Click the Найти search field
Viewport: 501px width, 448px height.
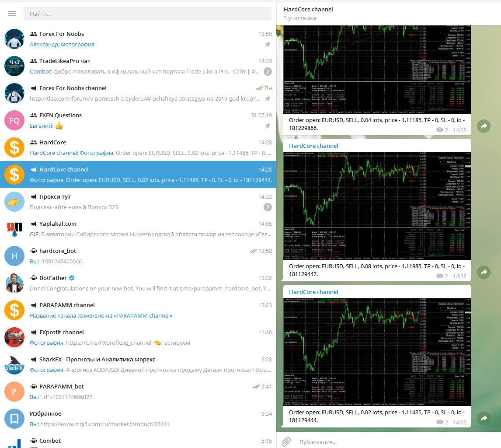(147, 14)
